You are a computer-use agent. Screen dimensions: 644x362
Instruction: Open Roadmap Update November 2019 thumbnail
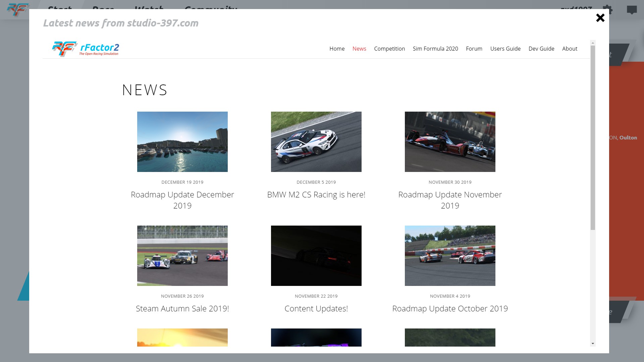[450, 142]
